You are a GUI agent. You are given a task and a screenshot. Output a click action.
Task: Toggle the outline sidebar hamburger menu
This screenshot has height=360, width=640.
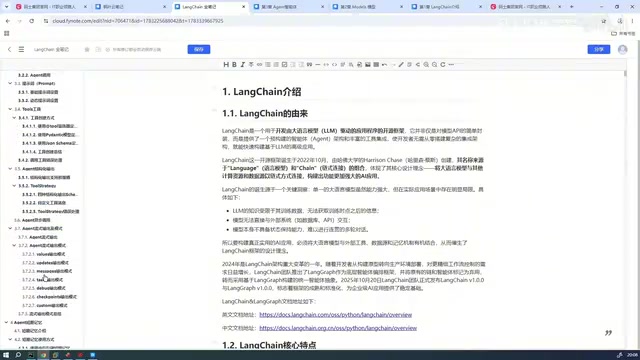pos(21,49)
